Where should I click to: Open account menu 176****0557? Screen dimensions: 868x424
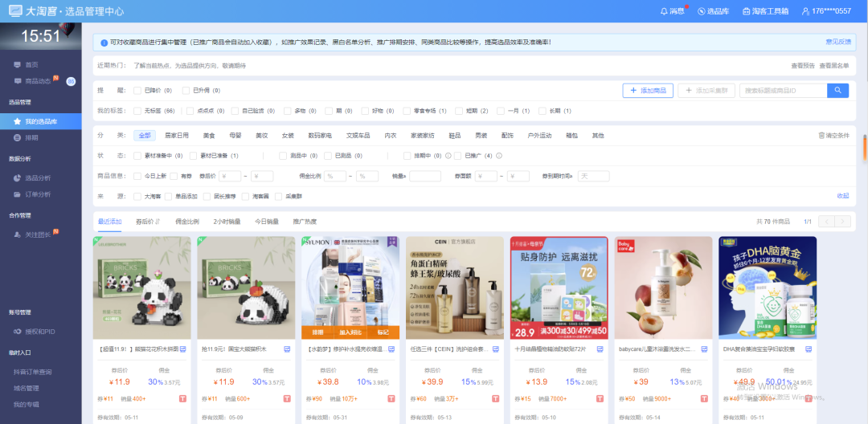click(826, 11)
